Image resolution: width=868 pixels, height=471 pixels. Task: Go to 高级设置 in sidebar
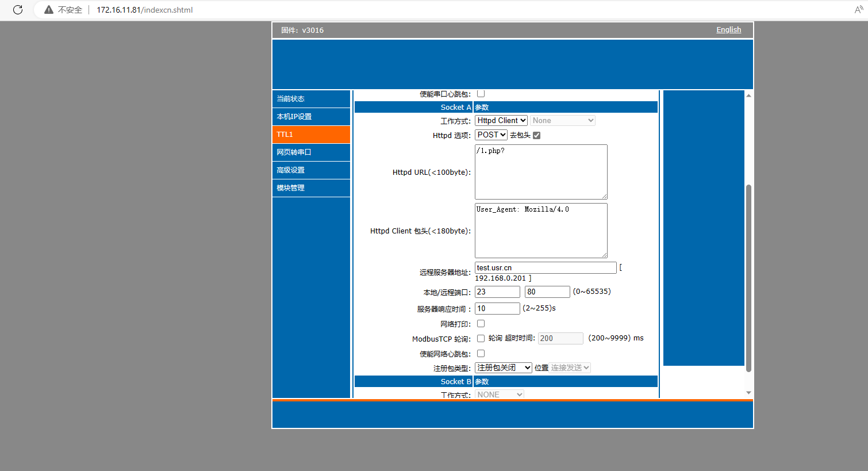(x=311, y=170)
